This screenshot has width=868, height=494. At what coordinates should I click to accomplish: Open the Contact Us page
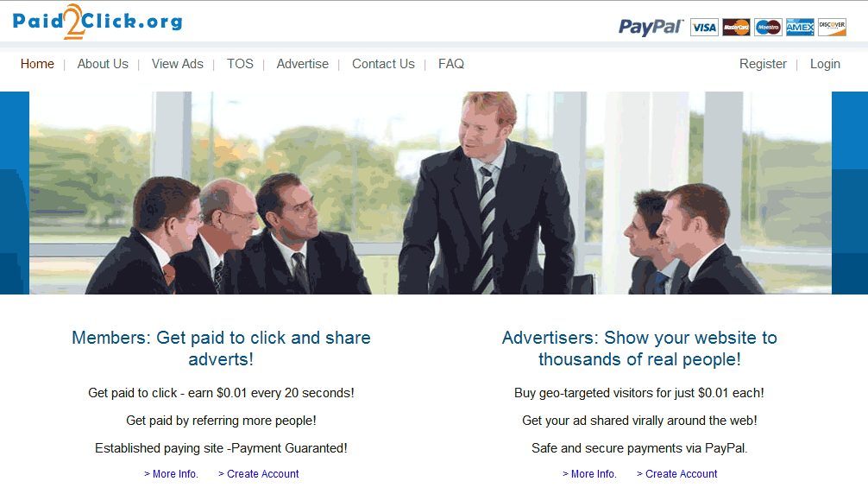(x=384, y=64)
